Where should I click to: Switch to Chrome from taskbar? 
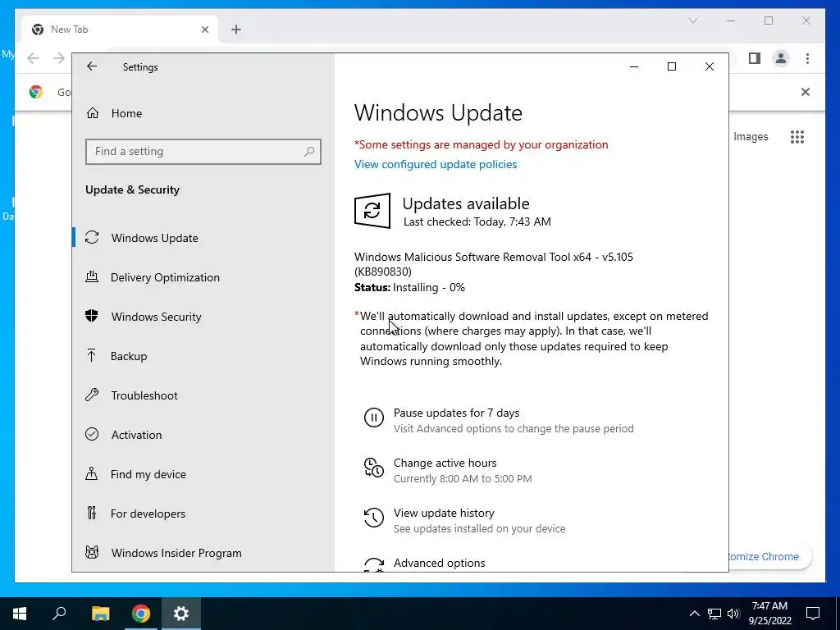(x=141, y=614)
